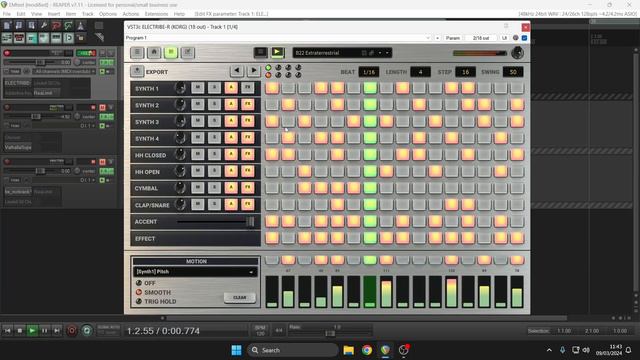Open the [Synth1] Pitch motion dropdown

point(195,271)
